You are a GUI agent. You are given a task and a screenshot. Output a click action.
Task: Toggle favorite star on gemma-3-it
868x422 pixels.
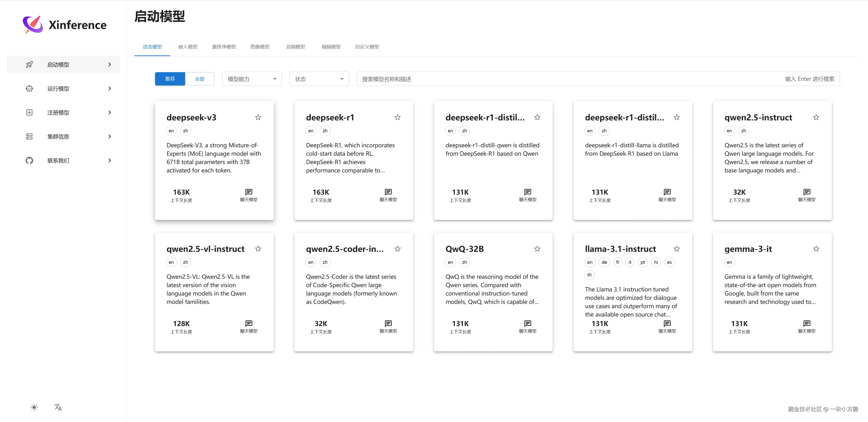click(816, 249)
